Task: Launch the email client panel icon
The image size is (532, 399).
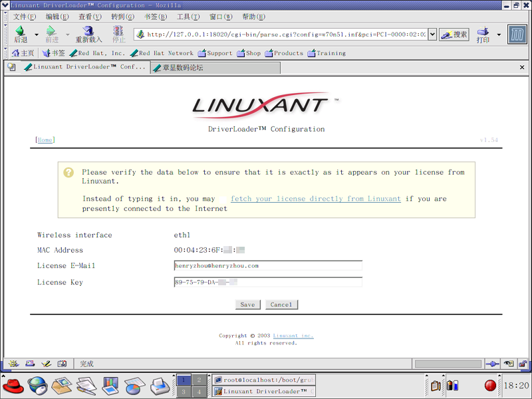Action: coord(62,386)
